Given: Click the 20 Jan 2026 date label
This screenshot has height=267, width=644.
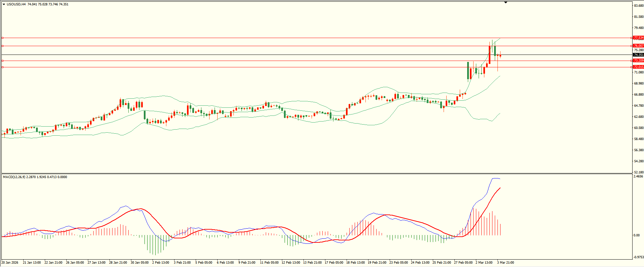Looking at the screenshot, I should click(10, 263).
